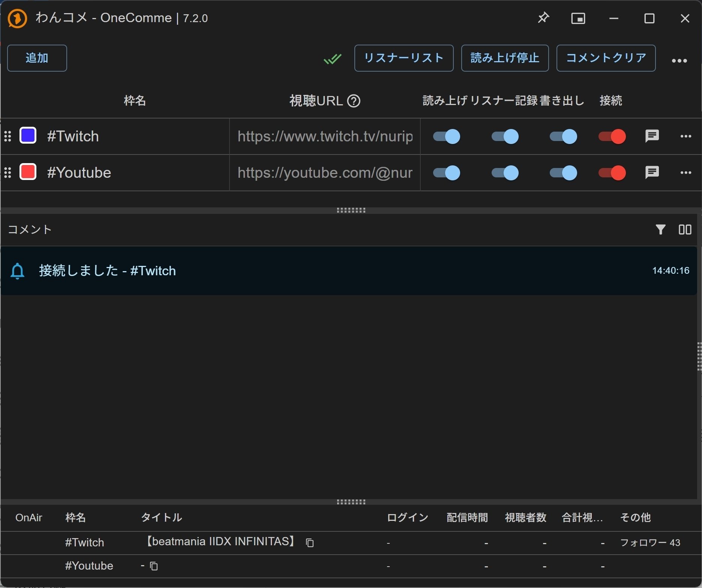Toggle 読み上げ for #Youtube
Screen dimensions: 702x588
coord(446,172)
